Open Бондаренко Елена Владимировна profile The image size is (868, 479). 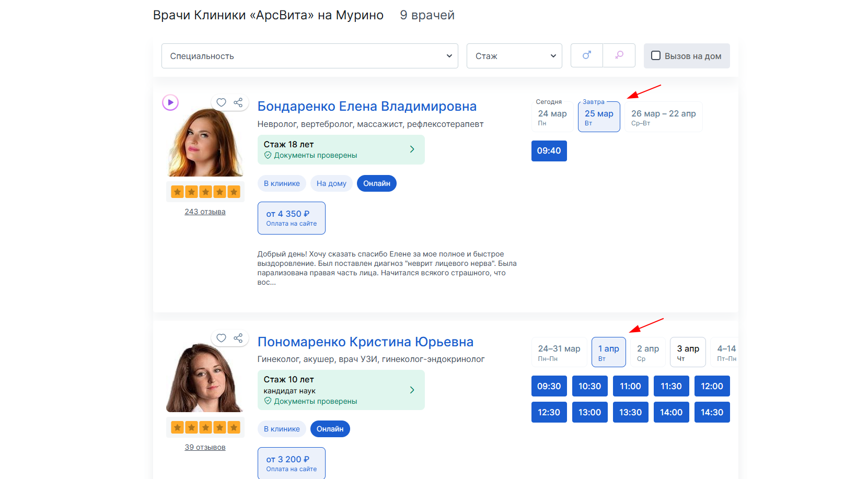pyautogui.click(x=367, y=106)
